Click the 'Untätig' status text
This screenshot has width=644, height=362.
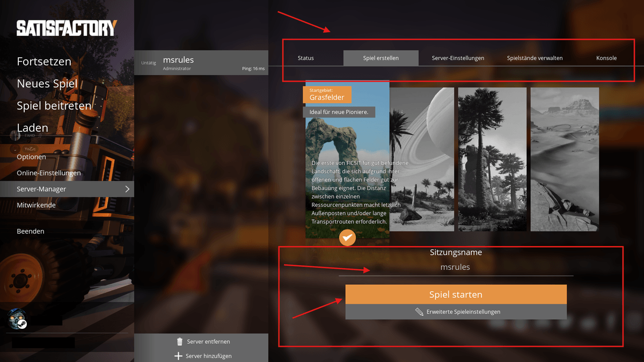pos(148,63)
